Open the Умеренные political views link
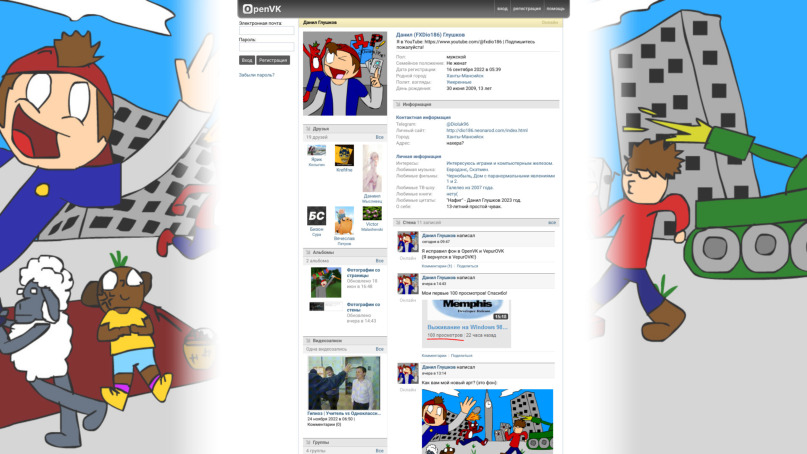This screenshot has width=807, height=454. pos(459,82)
